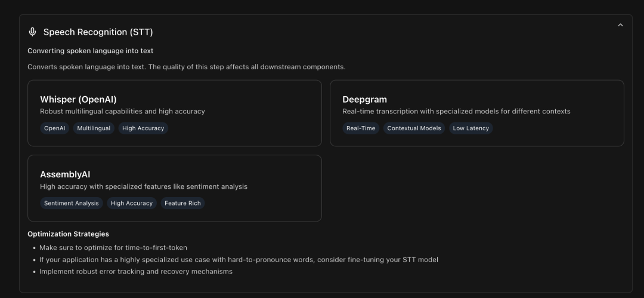Image resolution: width=644 pixels, height=298 pixels.
Task: Open the Whisper (OpenAI) card
Action: [x=175, y=113]
